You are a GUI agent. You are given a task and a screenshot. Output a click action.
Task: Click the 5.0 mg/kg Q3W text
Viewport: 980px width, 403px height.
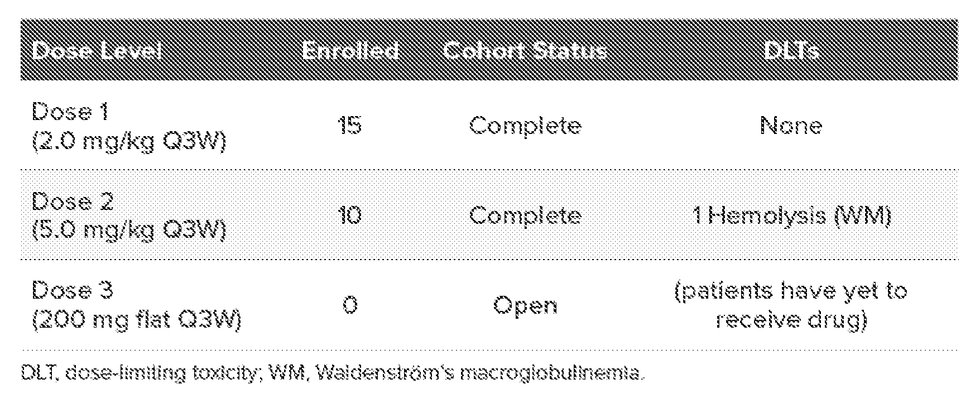[129, 230]
